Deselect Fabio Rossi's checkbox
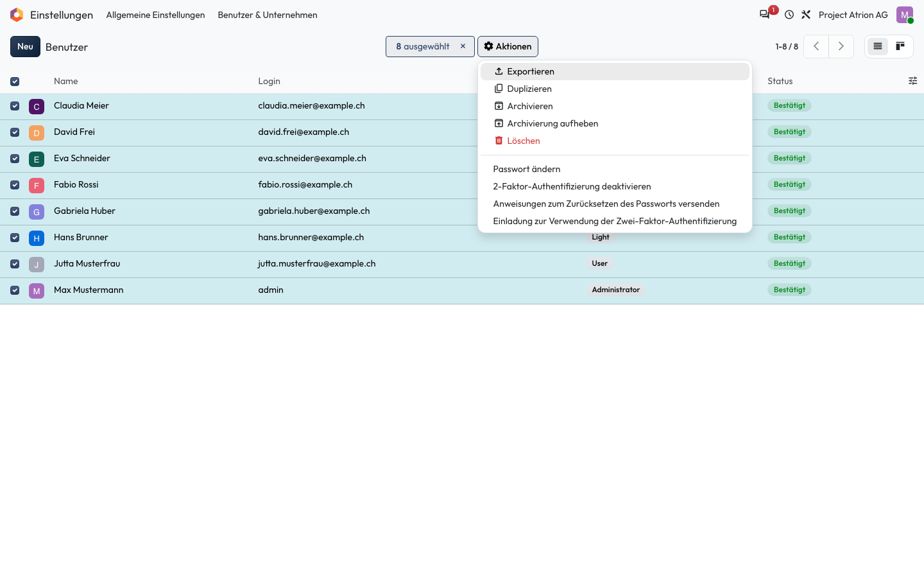 point(15,185)
